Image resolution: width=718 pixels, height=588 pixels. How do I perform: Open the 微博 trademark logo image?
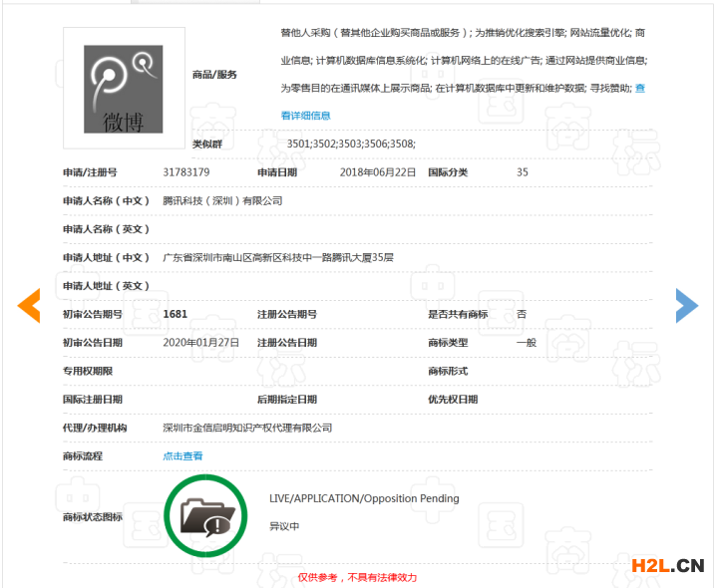pos(124,90)
